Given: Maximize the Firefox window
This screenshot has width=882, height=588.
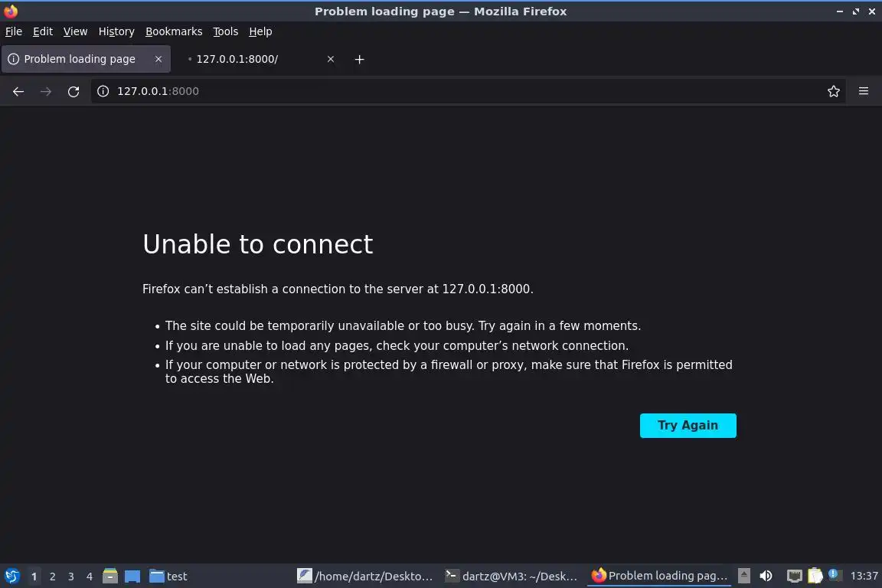Looking at the screenshot, I should point(855,11).
